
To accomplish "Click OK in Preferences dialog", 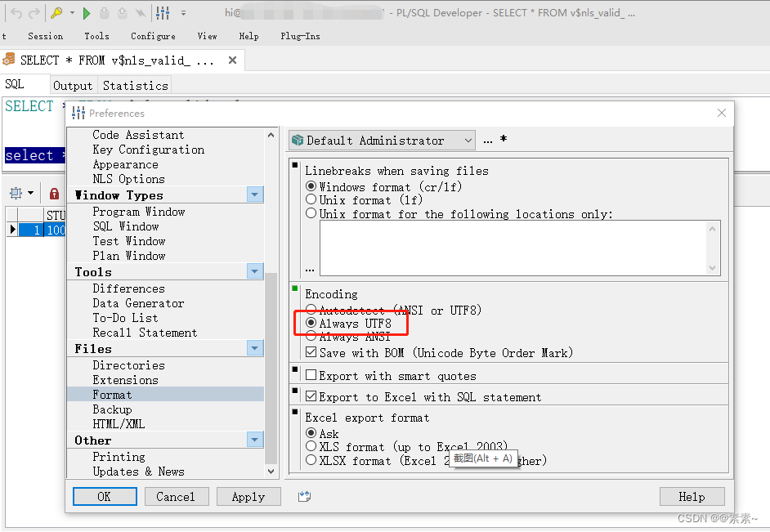I will click(x=105, y=497).
